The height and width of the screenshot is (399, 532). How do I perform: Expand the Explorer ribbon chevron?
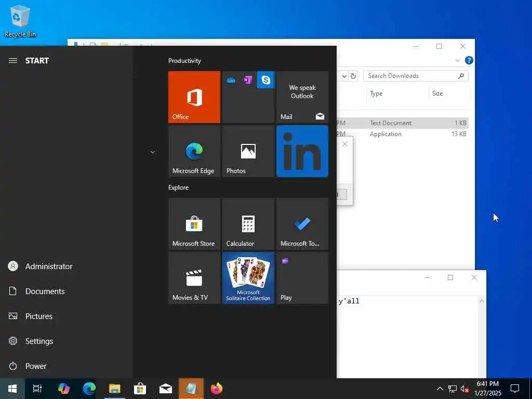click(x=457, y=60)
